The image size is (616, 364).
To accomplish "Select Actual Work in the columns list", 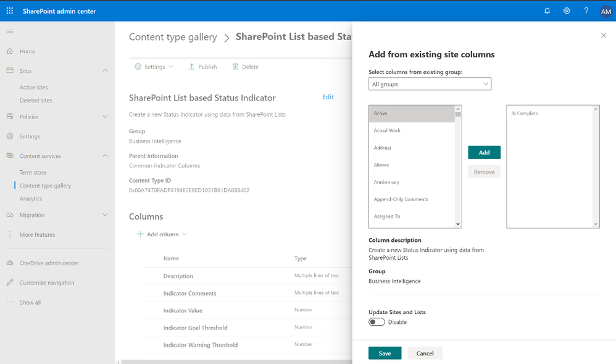I will click(412, 130).
